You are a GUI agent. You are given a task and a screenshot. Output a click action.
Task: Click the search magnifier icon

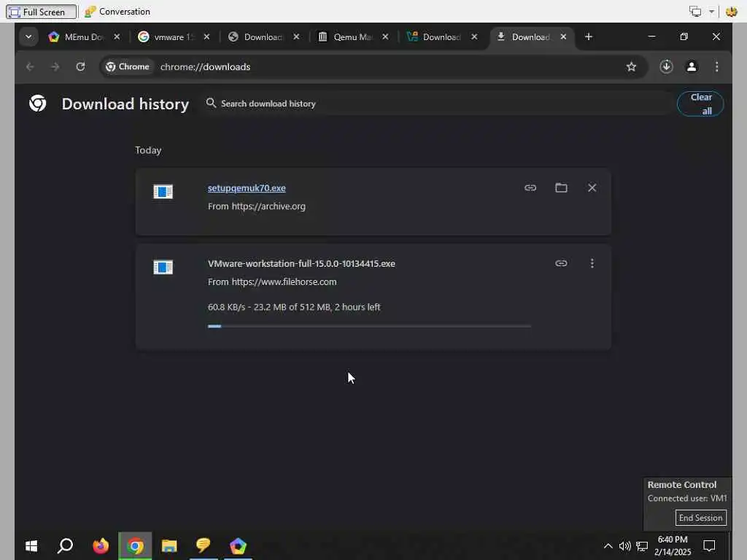[x=211, y=103]
